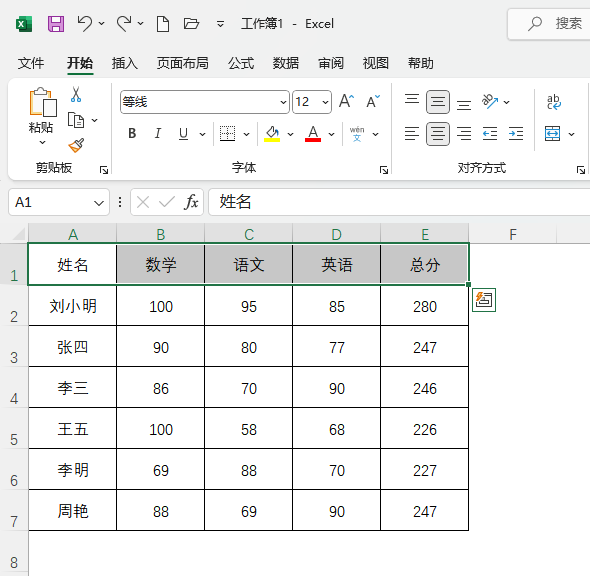The height and width of the screenshot is (576, 590).
Task: Open the 公式 ribbon tab
Action: point(241,63)
